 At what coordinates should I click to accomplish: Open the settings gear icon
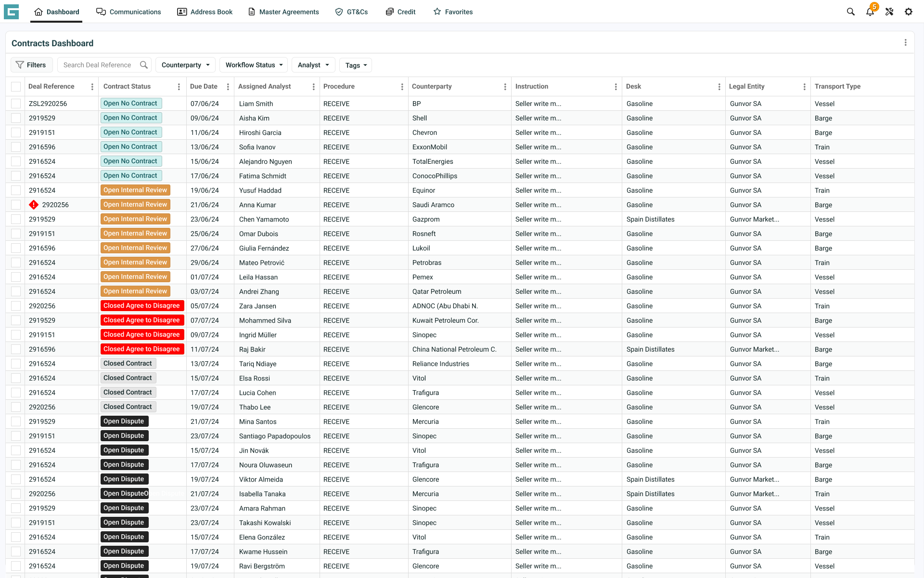[x=908, y=12]
